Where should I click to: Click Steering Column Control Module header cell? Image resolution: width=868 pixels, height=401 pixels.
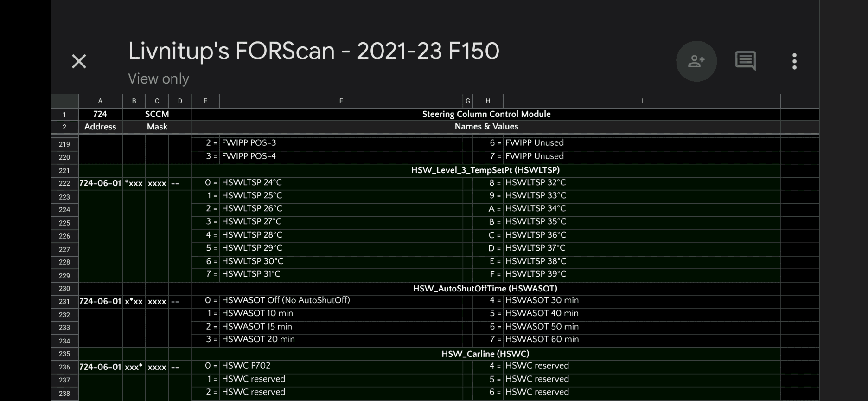pyautogui.click(x=486, y=114)
